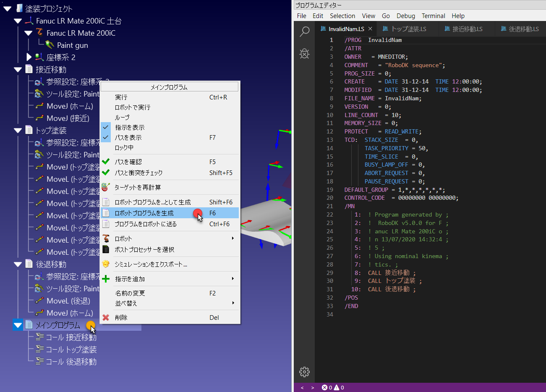Open the 並べ替え submenu
546x392 pixels.
click(x=170, y=303)
